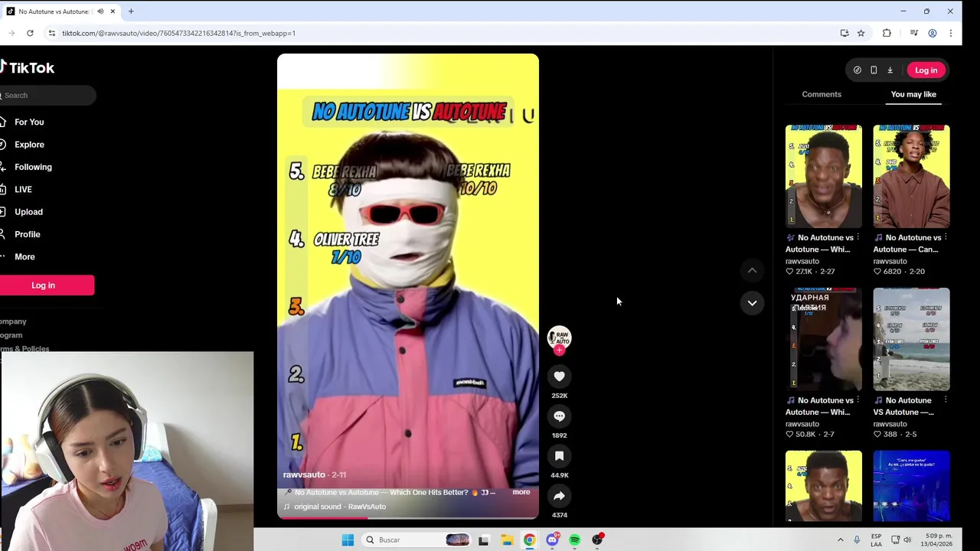
Task: Expand the caption with 'more'
Action: point(521,492)
